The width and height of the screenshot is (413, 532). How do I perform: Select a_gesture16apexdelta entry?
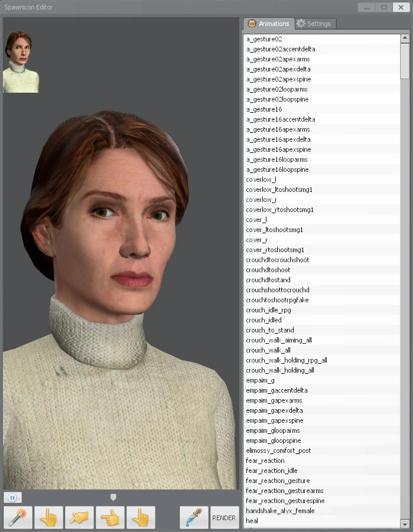[x=321, y=139]
